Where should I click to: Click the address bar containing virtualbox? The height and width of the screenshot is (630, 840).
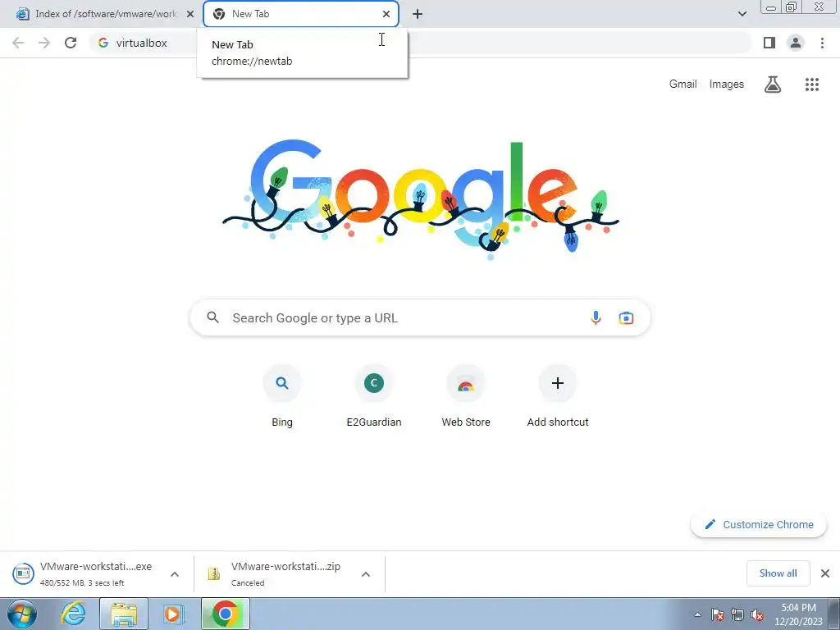click(x=421, y=43)
